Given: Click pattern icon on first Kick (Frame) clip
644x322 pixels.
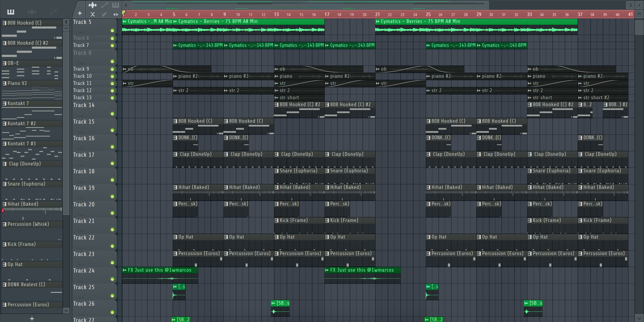Looking at the screenshot, I should [x=277, y=220].
